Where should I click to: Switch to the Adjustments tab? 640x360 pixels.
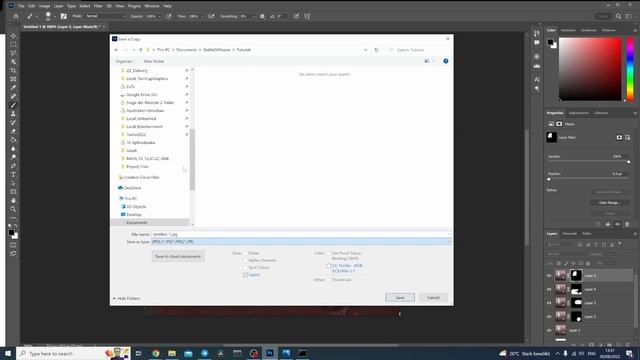click(579, 113)
